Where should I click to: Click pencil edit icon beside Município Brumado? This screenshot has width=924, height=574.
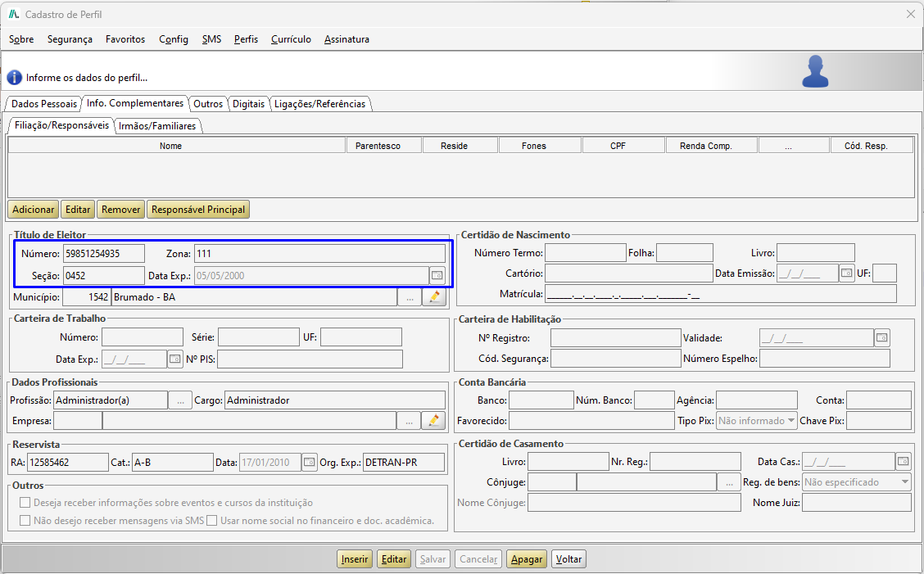[x=434, y=297]
